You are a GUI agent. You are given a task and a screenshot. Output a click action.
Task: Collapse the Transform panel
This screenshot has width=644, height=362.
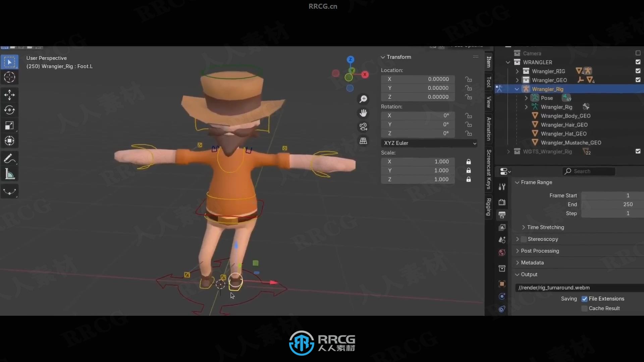pyautogui.click(x=383, y=57)
